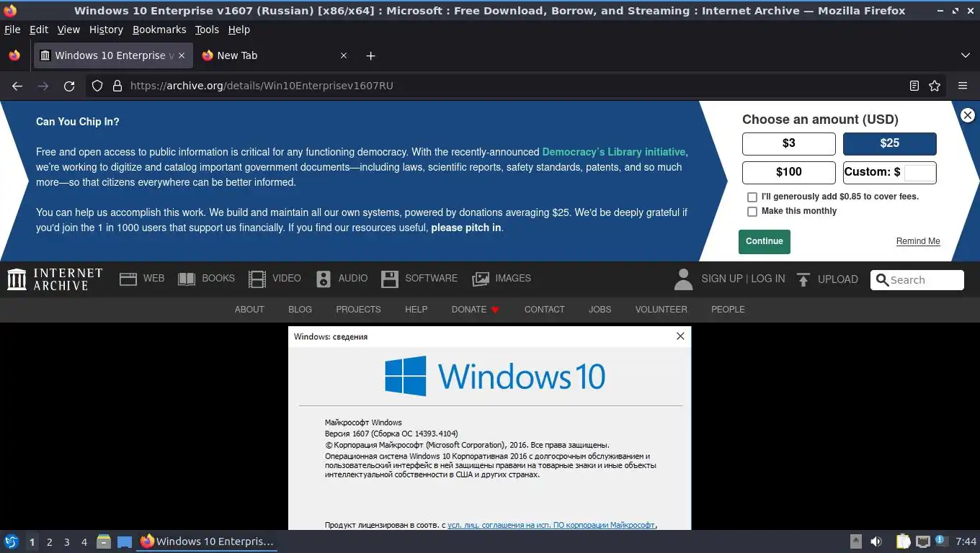Open the Democracy's Library initiative link
This screenshot has height=553, width=980.
614,152
